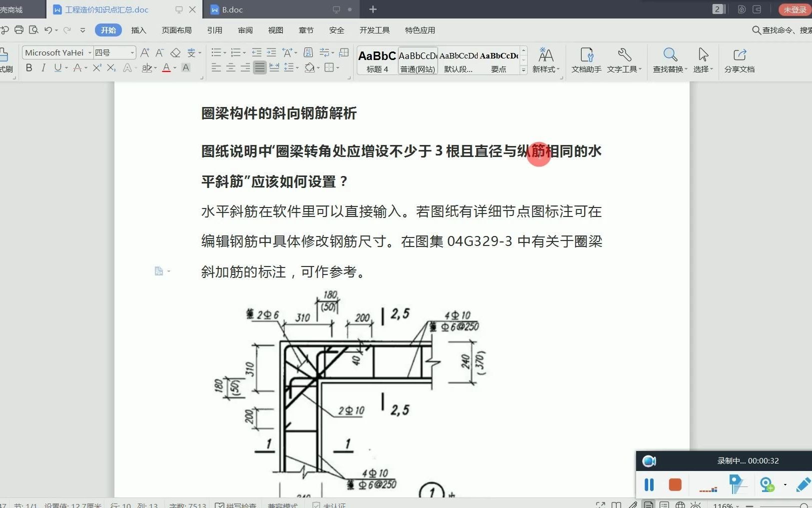Click the Align Left icon

(216, 67)
